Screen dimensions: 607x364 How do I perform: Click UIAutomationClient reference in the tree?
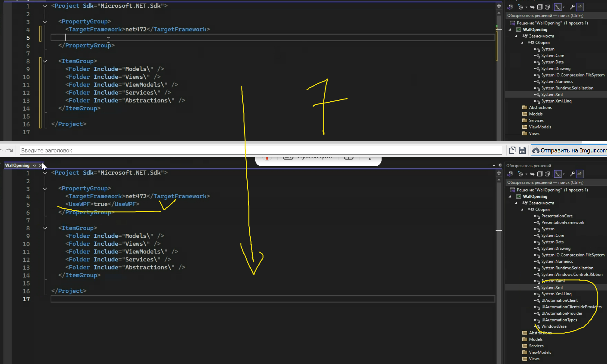(x=559, y=300)
